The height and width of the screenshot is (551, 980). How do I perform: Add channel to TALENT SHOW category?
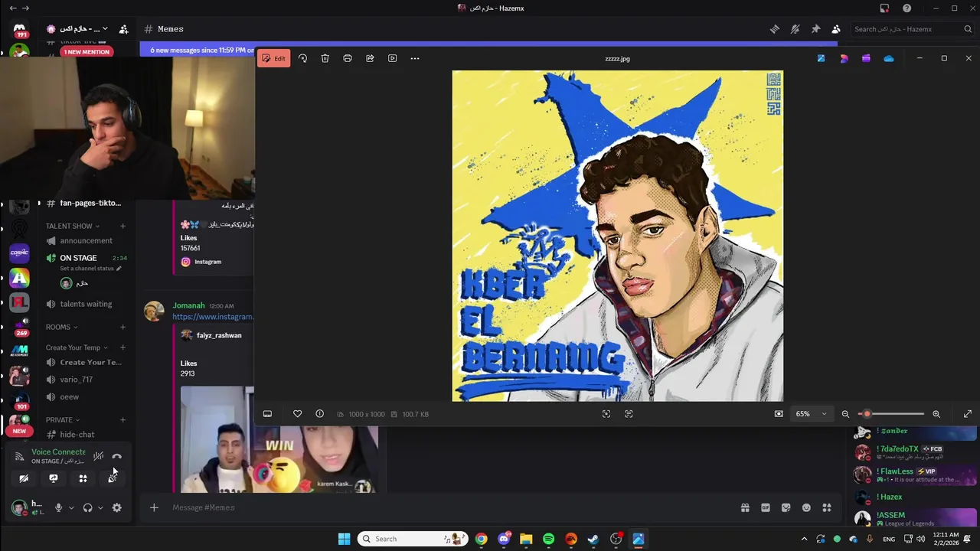tap(122, 226)
